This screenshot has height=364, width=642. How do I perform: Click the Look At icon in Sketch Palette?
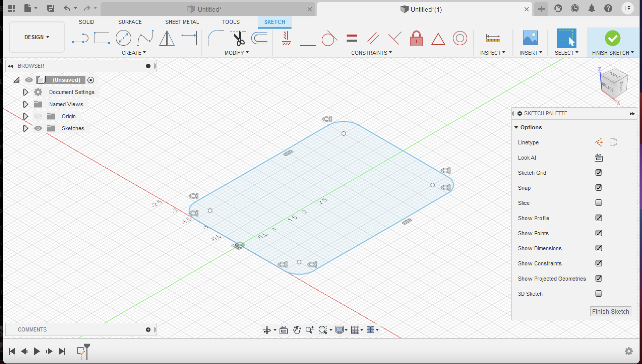pyautogui.click(x=599, y=158)
